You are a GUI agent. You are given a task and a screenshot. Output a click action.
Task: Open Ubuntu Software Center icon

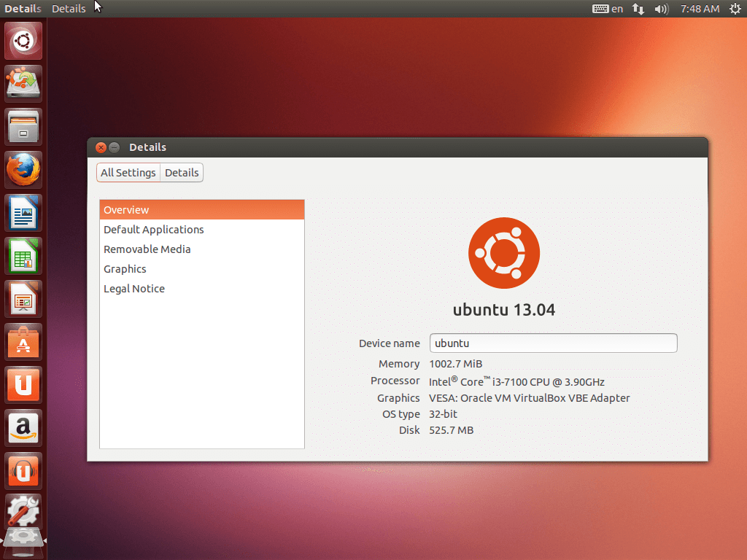(x=24, y=342)
